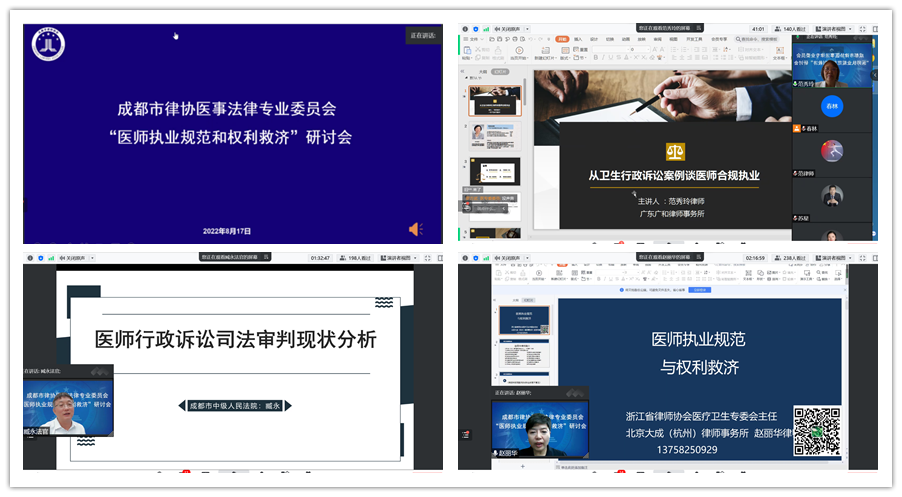
Task: Open the 版式 layout icon
Action: click(565, 50)
